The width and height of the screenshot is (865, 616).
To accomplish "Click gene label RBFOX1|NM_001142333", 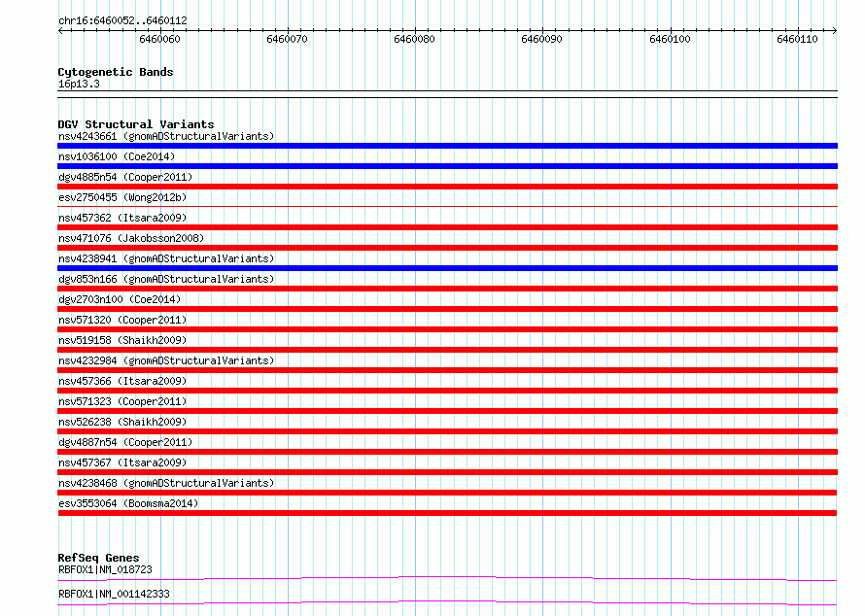I will [x=114, y=594].
